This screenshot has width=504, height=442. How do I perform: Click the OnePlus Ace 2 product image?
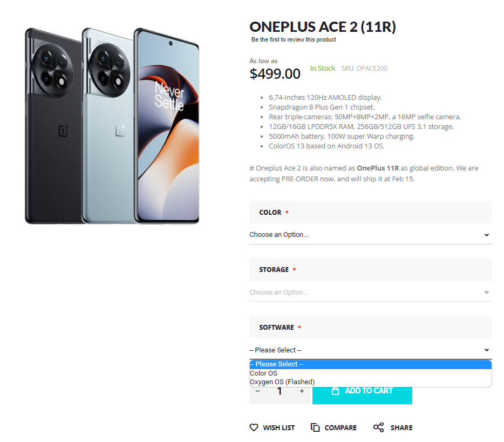[112, 126]
